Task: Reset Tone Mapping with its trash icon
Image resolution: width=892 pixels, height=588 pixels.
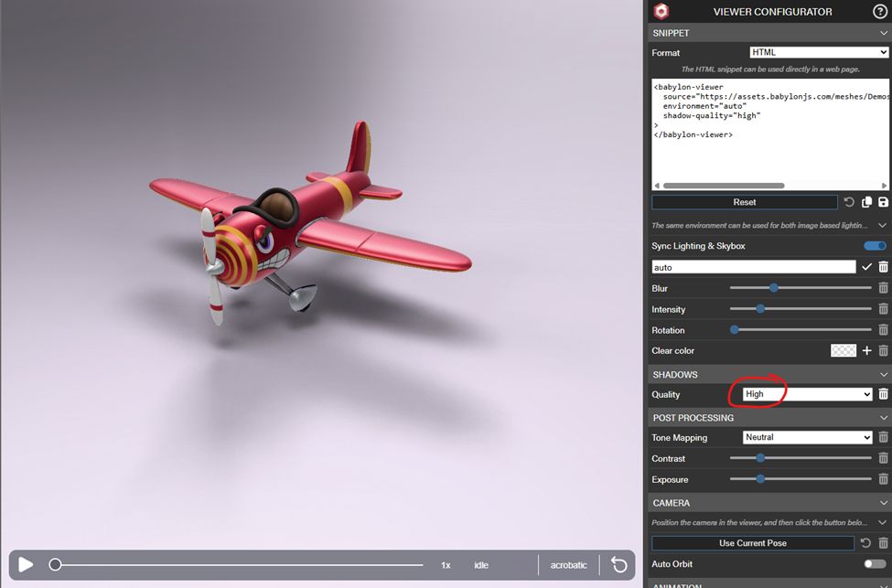Action: (883, 437)
